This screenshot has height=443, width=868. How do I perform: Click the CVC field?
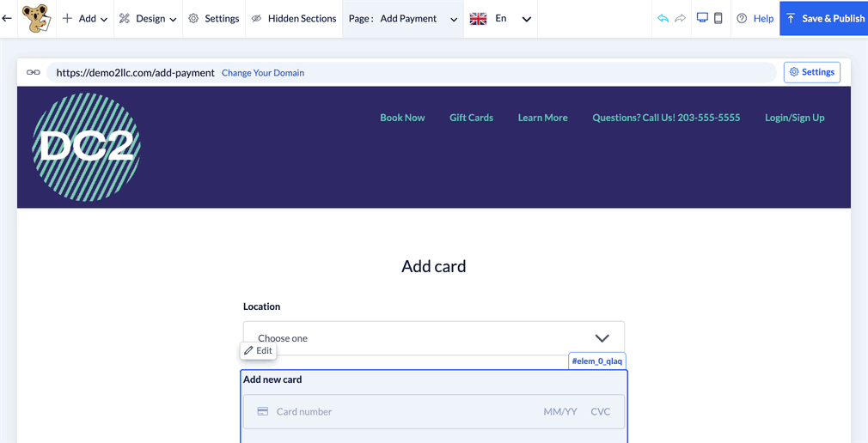point(601,411)
